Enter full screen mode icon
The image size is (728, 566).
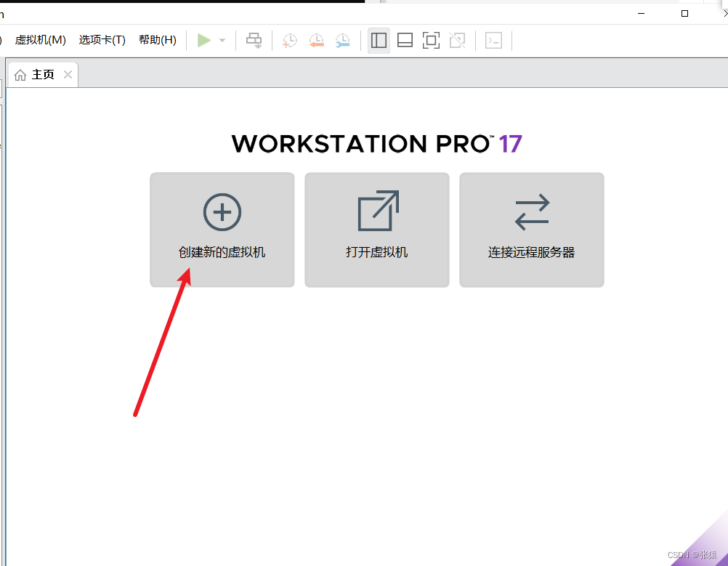(x=432, y=41)
